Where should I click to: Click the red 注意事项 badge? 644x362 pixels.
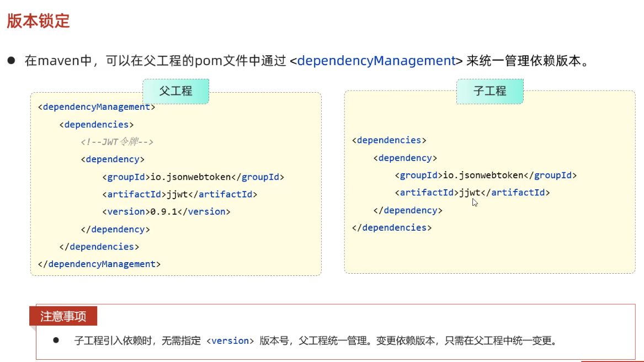click(63, 317)
